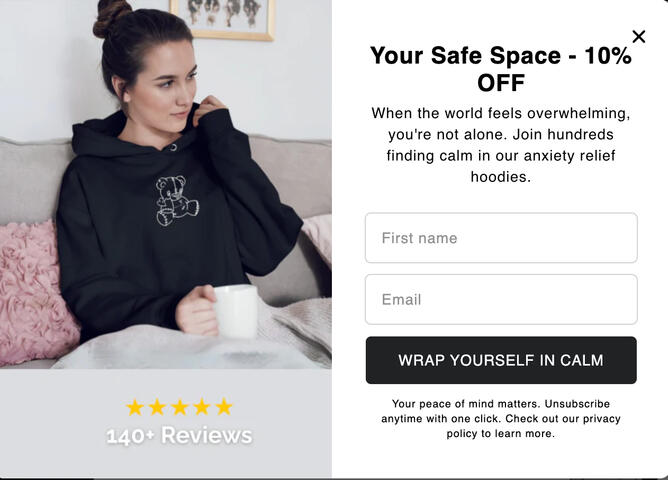Image resolution: width=668 pixels, height=480 pixels.
Task: Click into the First name field
Action: (x=501, y=238)
